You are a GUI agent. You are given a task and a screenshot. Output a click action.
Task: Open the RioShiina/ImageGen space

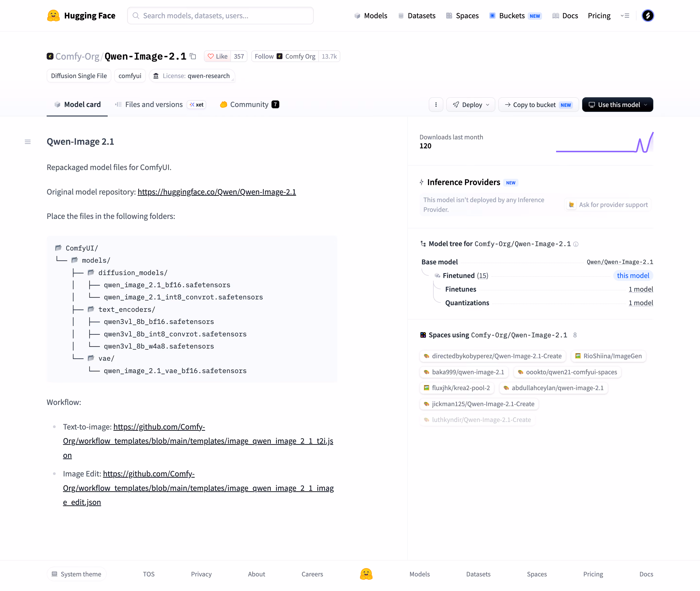click(x=608, y=356)
